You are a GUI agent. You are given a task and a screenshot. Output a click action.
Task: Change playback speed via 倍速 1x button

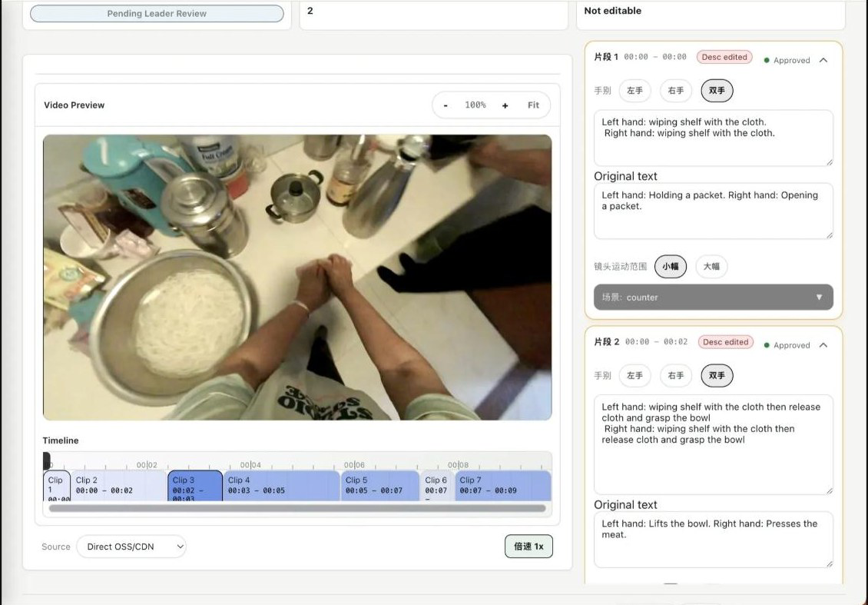[x=528, y=547]
